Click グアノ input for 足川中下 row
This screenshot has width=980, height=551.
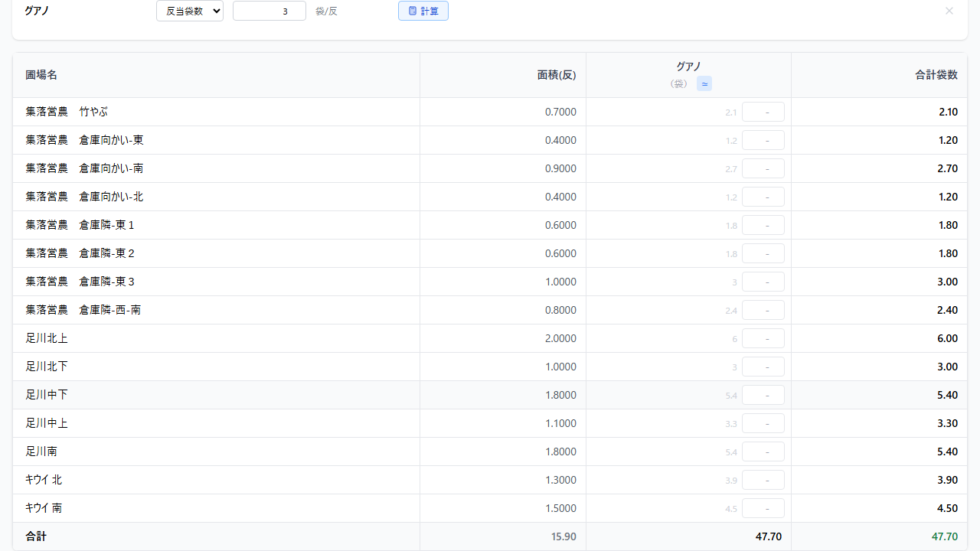point(763,395)
